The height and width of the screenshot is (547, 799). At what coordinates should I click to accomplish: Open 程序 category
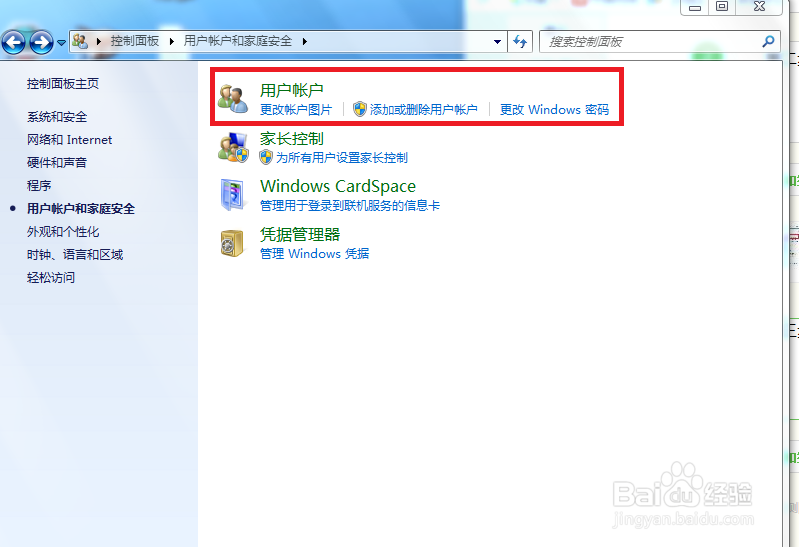tap(39, 186)
